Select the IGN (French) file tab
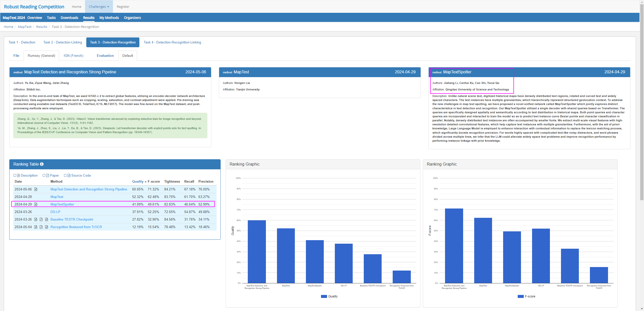Screen dimensions: 644x311 point(73,56)
